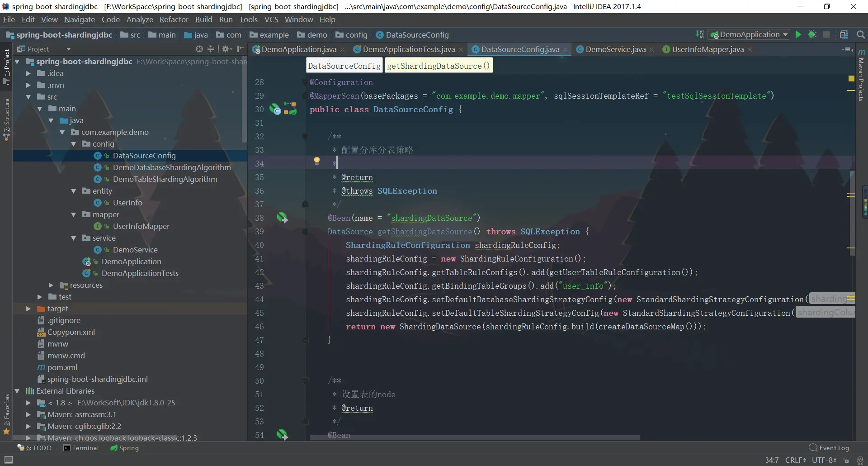Screen dimensions: 868x466
Task: Click the editor horizontal scrollbar
Action: pyautogui.click(x=475, y=438)
